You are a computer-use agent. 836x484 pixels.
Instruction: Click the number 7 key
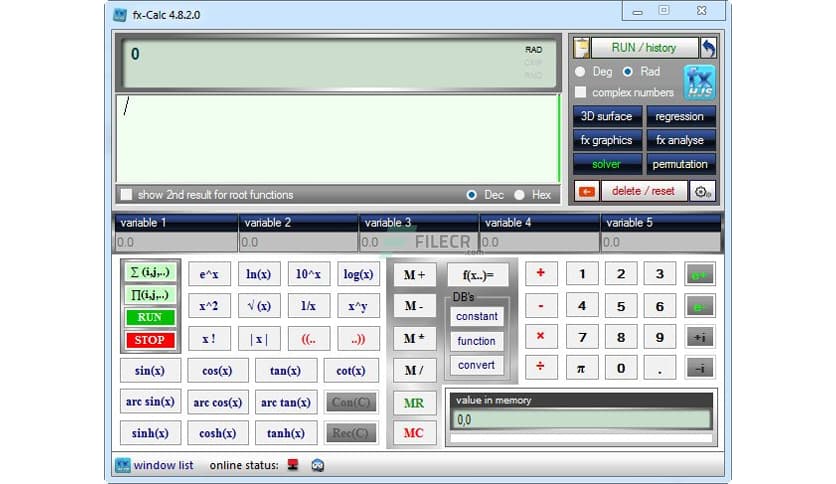(581, 337)
